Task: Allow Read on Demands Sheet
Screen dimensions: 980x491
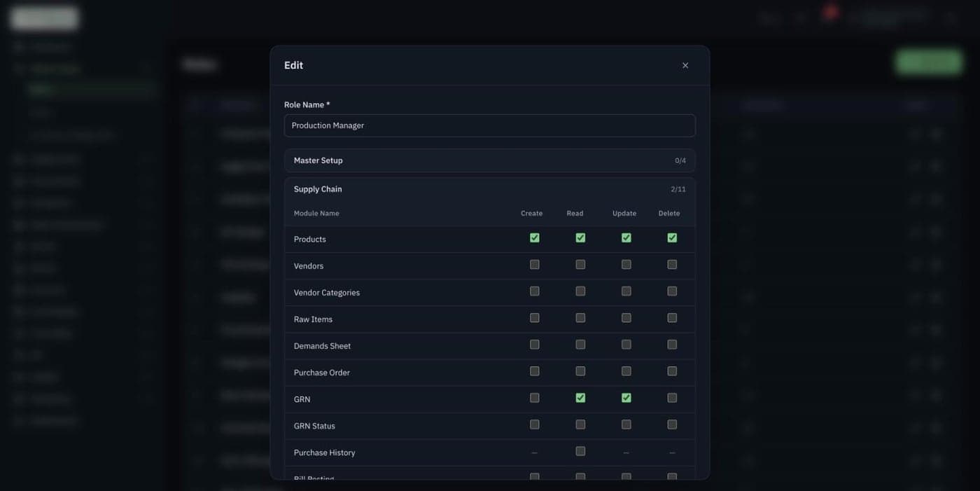Action: point(580,345)
